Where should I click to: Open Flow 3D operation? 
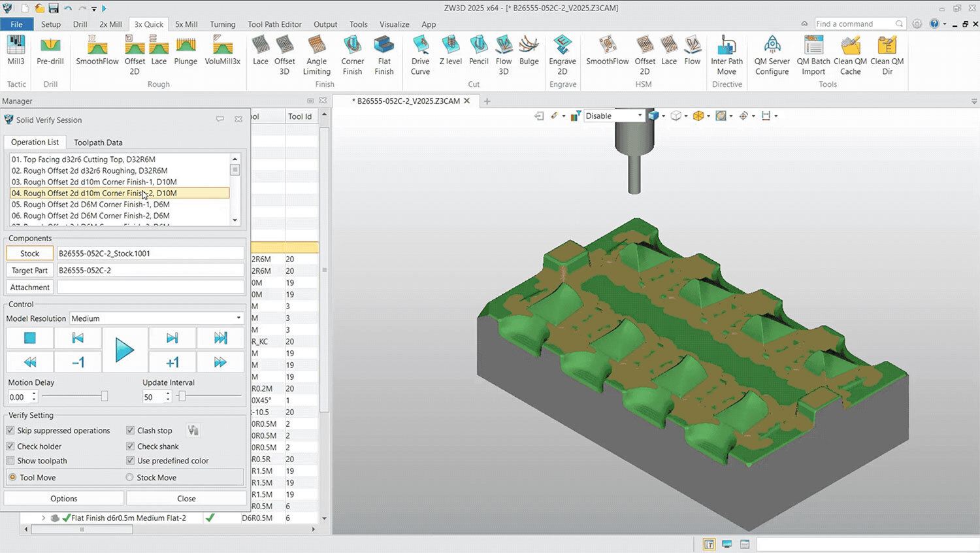504,56
